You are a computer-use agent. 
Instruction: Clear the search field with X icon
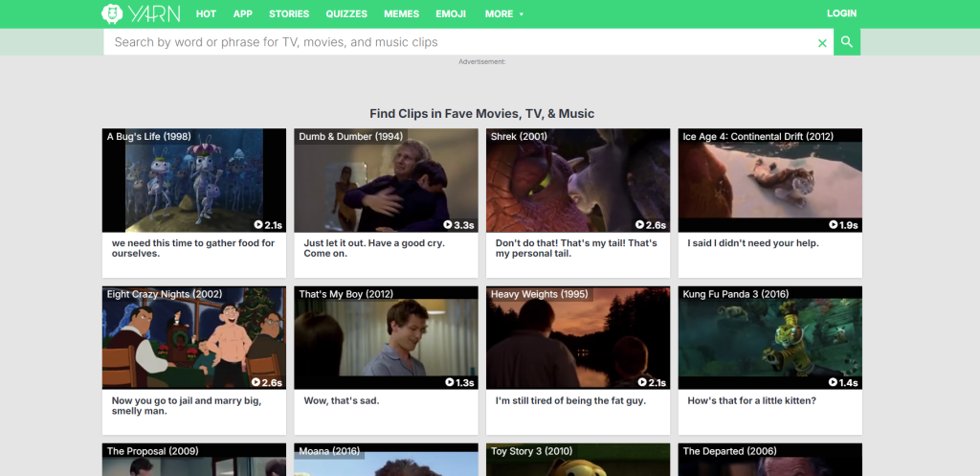tap(822, 43)
